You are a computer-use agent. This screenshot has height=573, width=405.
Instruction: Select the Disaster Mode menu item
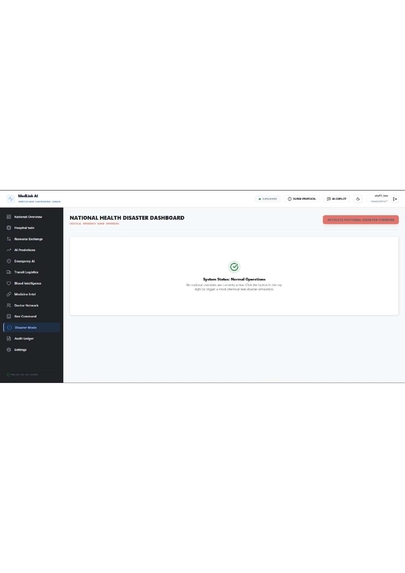coord(31,327)
